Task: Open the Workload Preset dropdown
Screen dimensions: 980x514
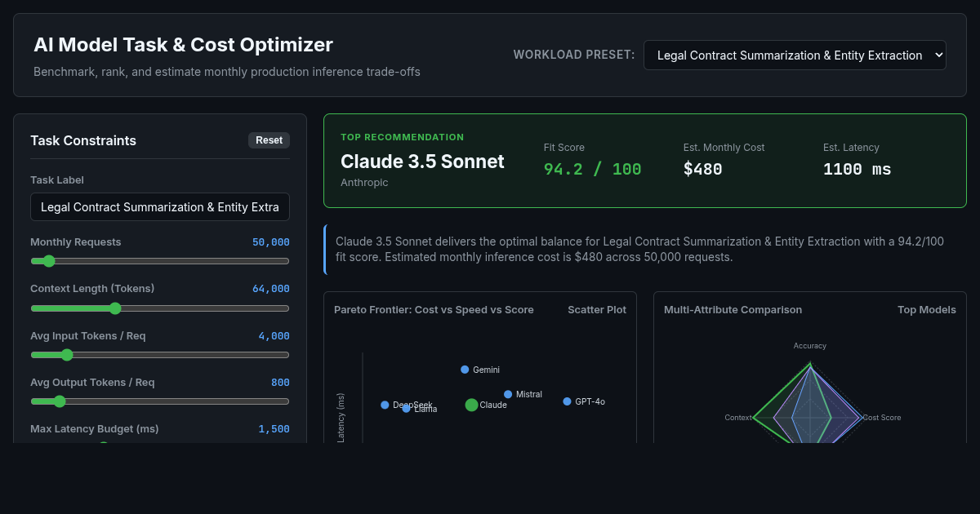Action: click(x=795, y=55)
